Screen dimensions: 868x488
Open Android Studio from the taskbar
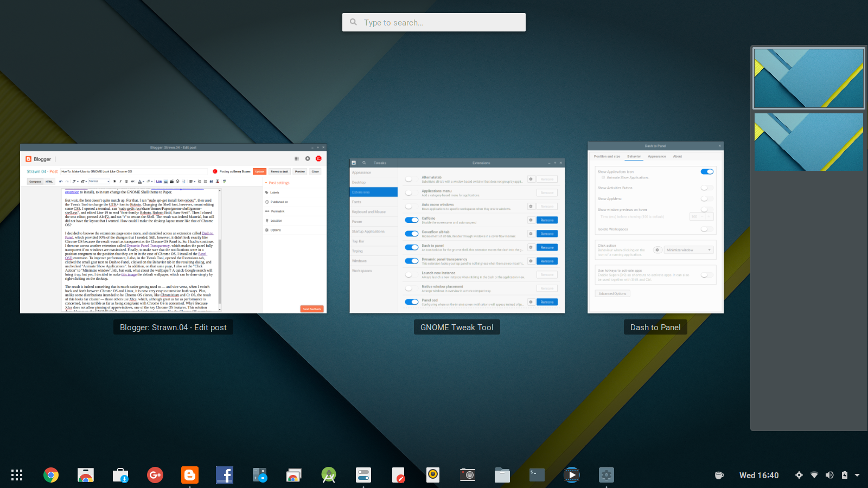click(x=329, y=475)
